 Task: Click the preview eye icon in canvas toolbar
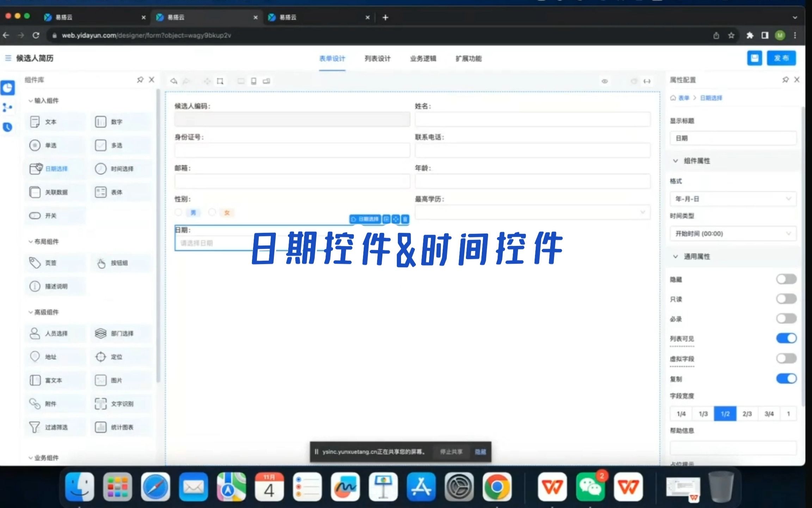click(x=604, y=81)
